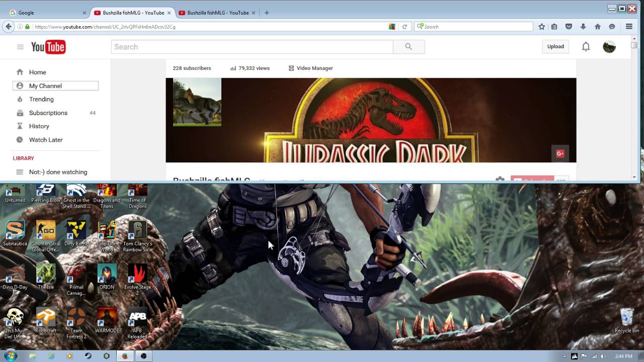Bookmark this page with the star icon
Image resolution: width=644 pixels, height=362 pixels.
click(x=541, y=27)
